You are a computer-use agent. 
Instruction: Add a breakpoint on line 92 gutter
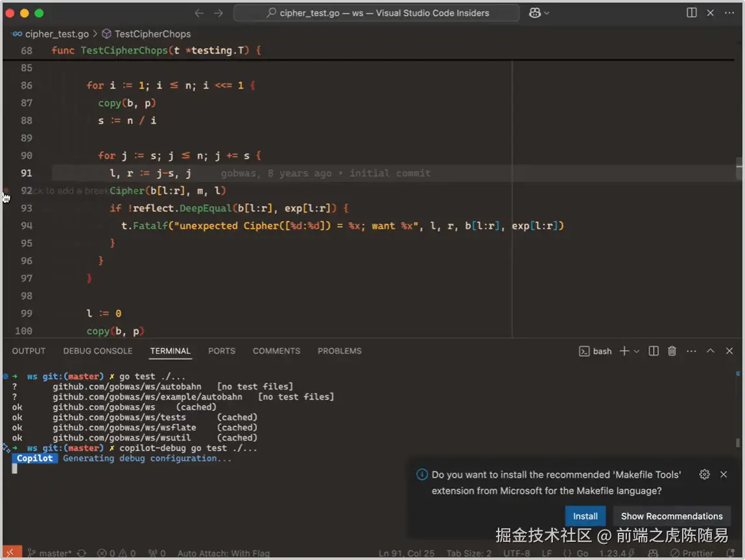[x=6, y=191]
